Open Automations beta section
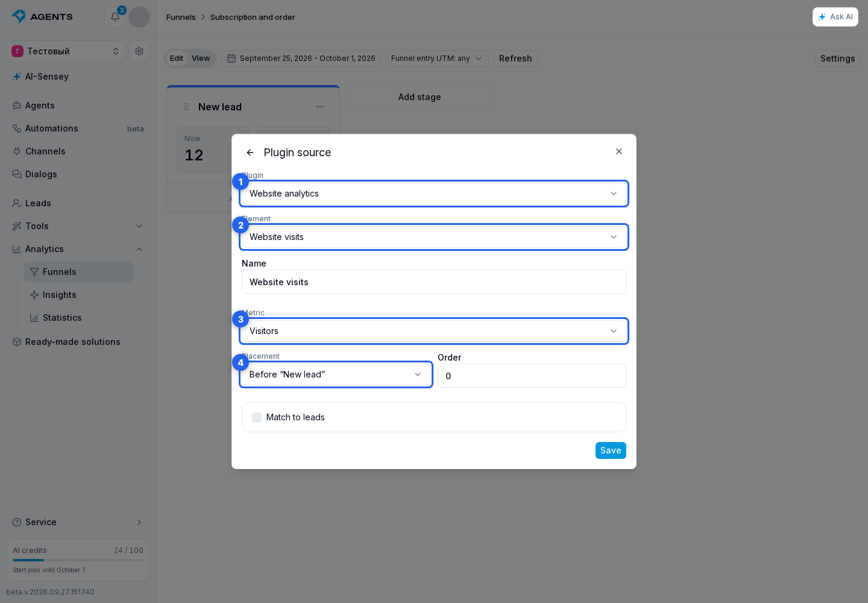 point(78,128)
